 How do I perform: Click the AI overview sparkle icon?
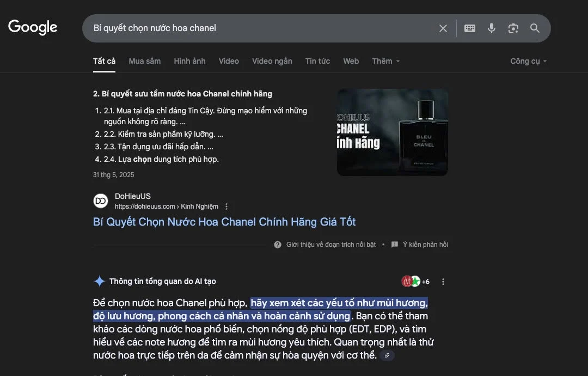(x=100, y=281)
